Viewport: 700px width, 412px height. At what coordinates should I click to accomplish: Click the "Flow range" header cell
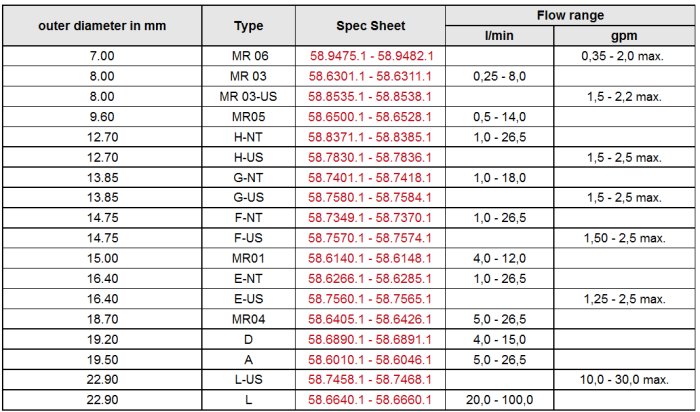(568, 16)
